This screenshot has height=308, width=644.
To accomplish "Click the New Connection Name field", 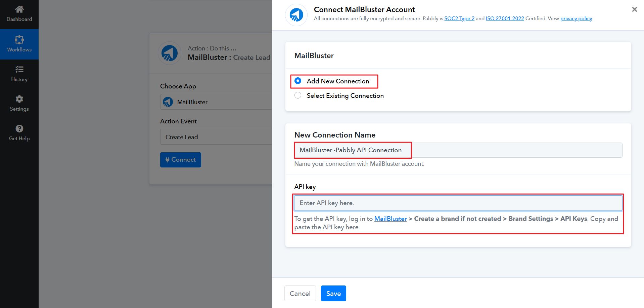I will point(458,150).
